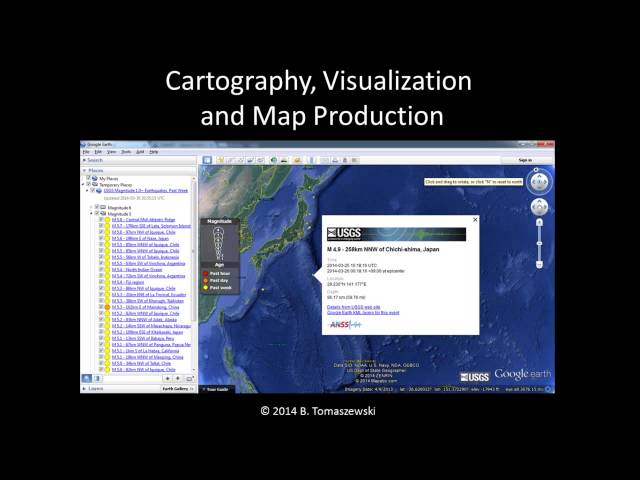
Task: Uncheck the La Habra, California earthquake checkbox
Action: tap(101, 351)
